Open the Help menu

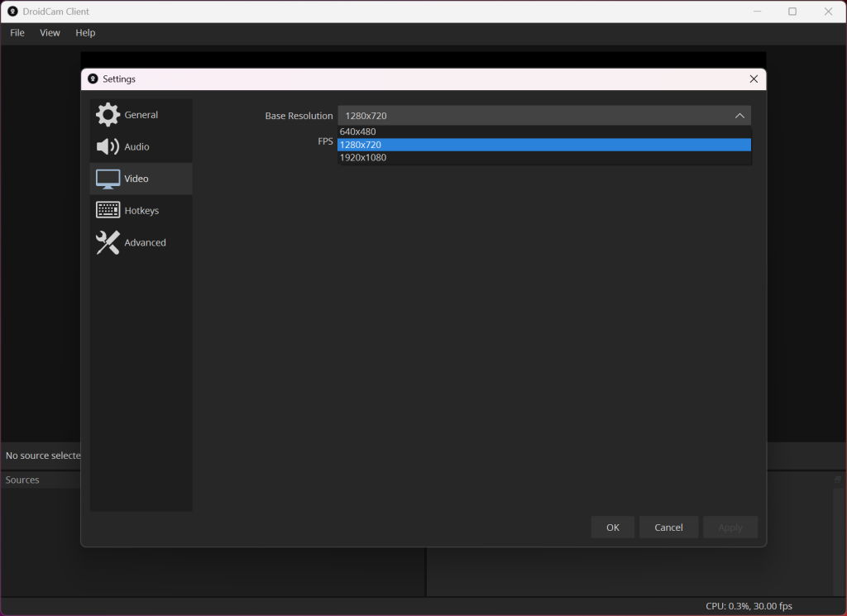[x=85, y=33]
